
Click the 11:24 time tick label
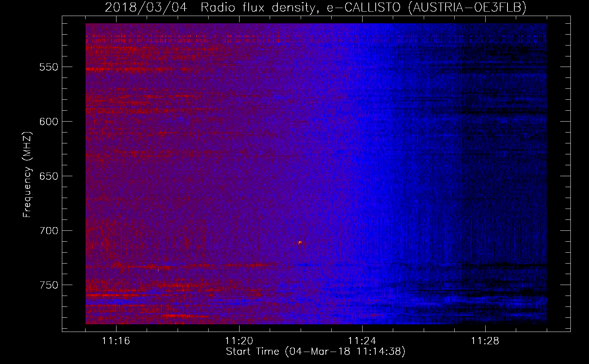coord(362,341)
